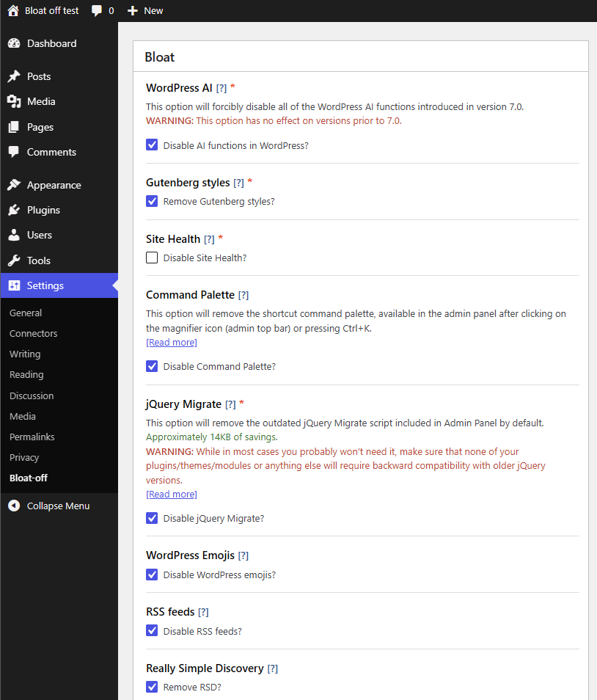Image resolution: width=597 pixels, height=700 pixels.
Task: Open Privacy settings submenu
Action: click(24, 457)
